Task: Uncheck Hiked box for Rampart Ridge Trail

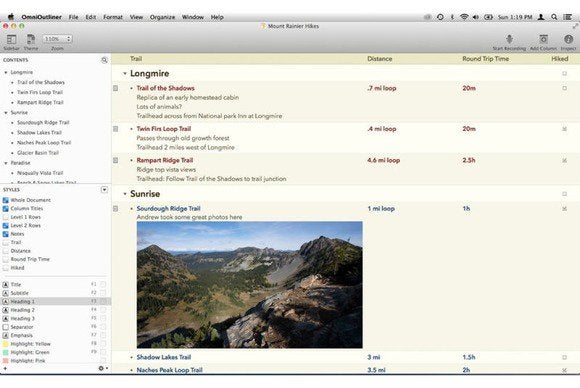Action: click(564, 161)
